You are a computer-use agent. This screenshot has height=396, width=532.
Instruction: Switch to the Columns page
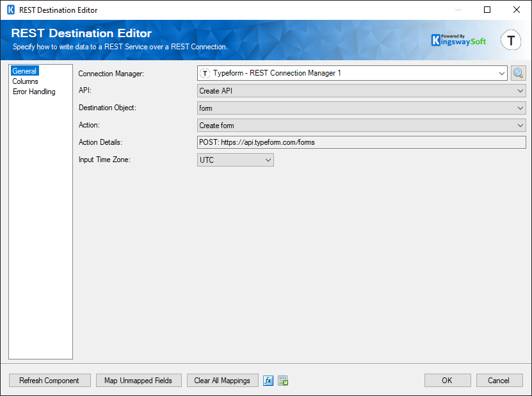pos(25,81)
